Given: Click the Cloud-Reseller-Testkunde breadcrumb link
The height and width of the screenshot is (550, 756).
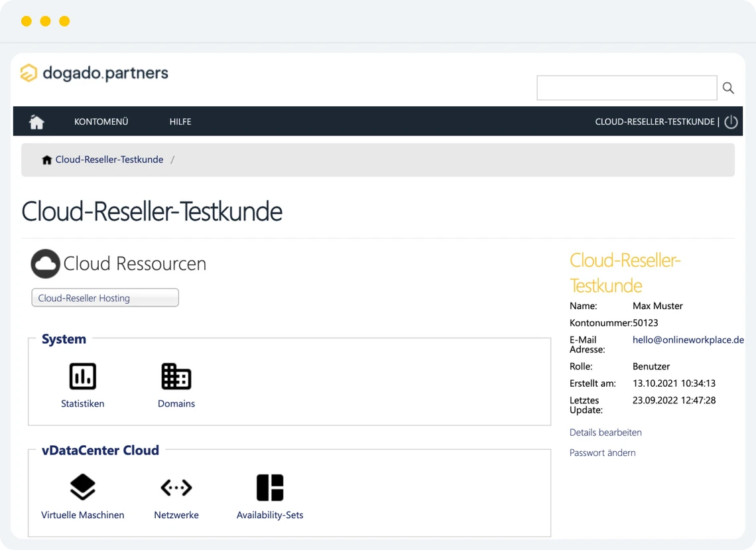Looking at the screenshot, I should (109, 160).
